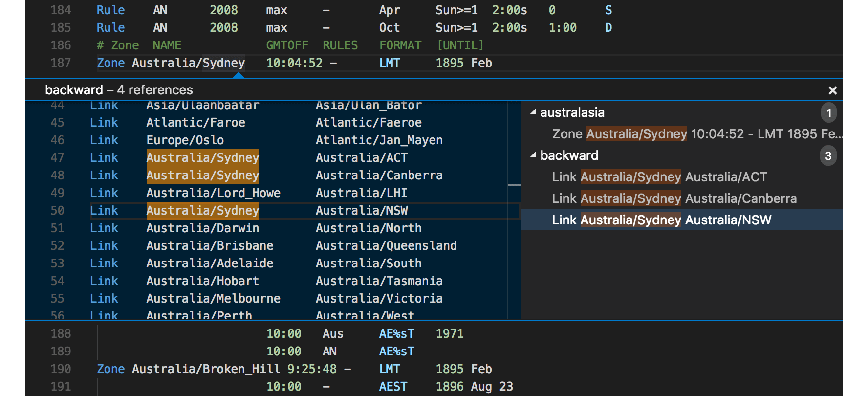
Task: Click Australia/Victoria in the preview
Action: (x=379, y=299)
